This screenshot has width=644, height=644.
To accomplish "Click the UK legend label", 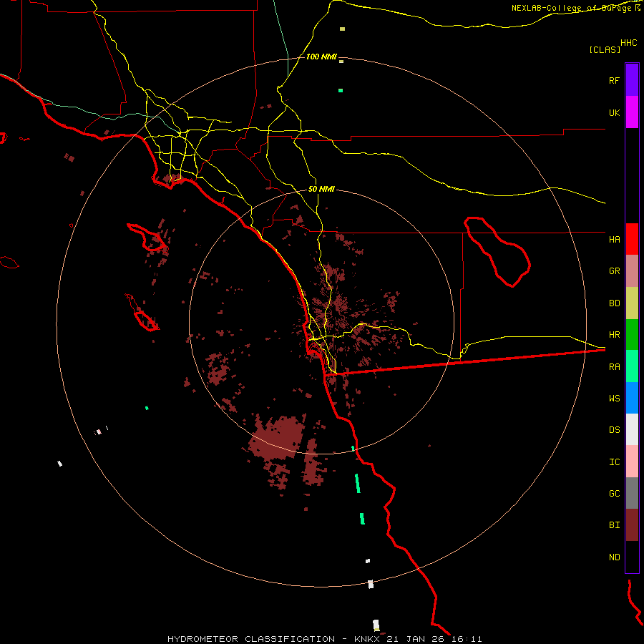I will click(x=614, y=112).
